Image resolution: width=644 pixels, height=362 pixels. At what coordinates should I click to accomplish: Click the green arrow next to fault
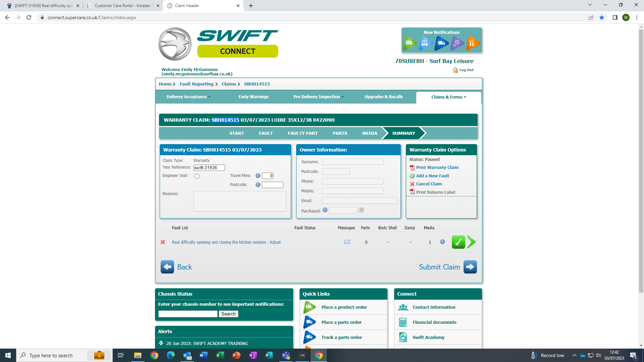pyautogui.click(x=472, y=242)
